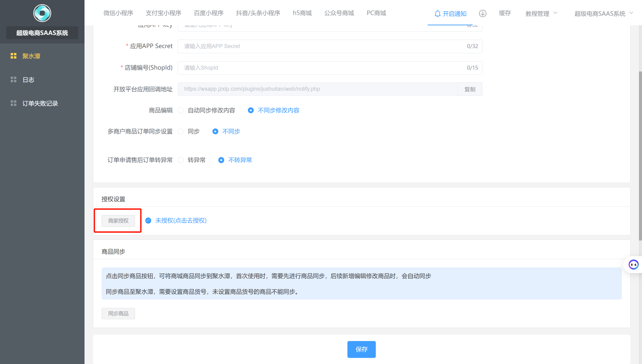Click the 聚水潭 grid icon in the sidebar
The image size is (642, 364).
(x=14, y=56)
